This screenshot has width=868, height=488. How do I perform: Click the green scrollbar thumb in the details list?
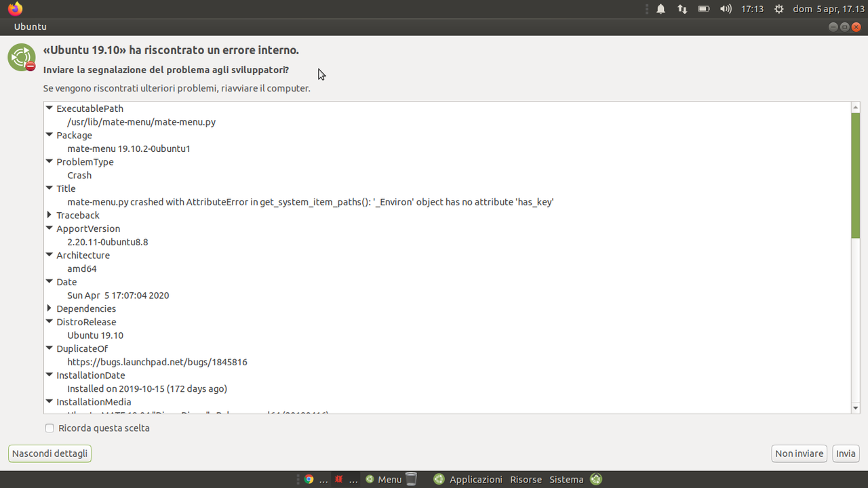855,176
